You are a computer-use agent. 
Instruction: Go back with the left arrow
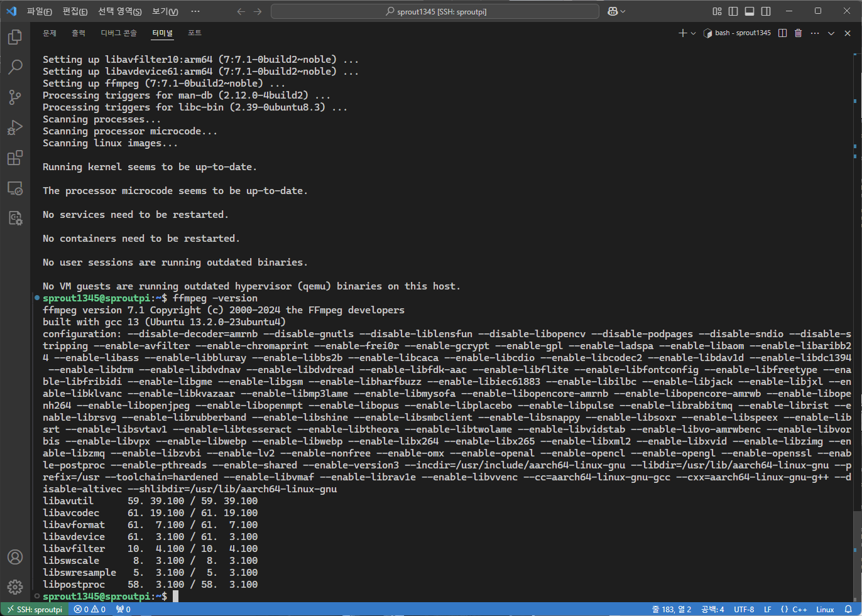[x=241, y=11]
